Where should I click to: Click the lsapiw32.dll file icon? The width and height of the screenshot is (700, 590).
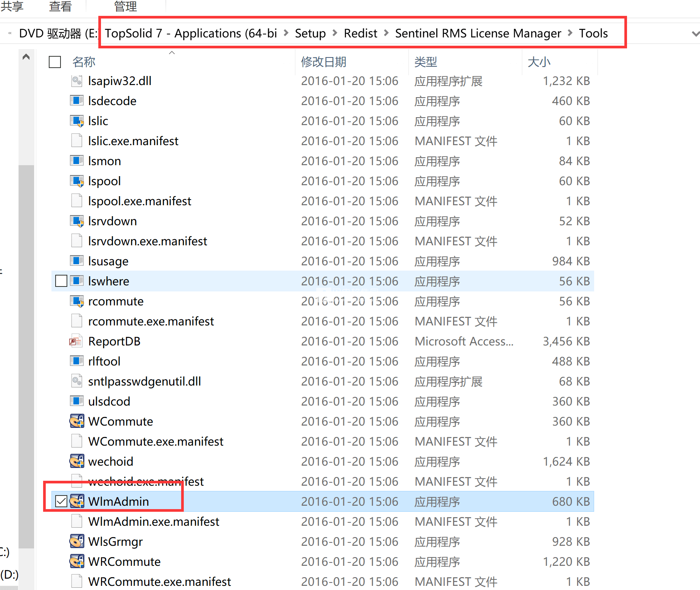(77, 81)
